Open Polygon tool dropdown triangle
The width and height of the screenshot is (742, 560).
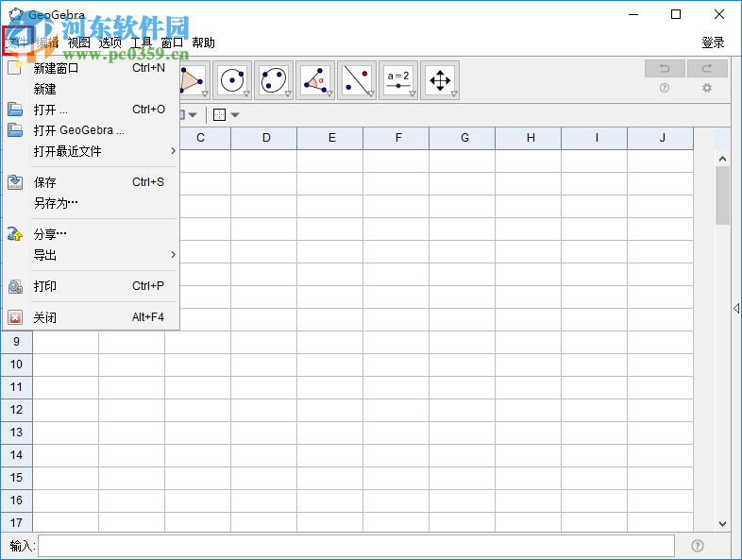(205, 93)
